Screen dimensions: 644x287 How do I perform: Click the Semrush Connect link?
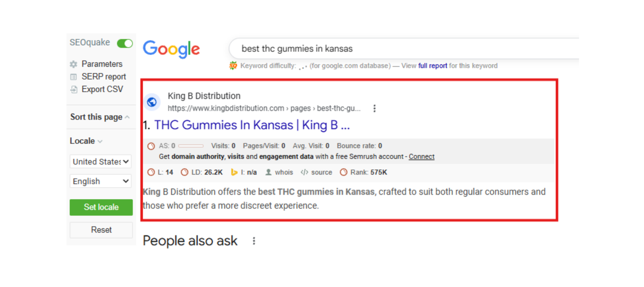(421, 157)
